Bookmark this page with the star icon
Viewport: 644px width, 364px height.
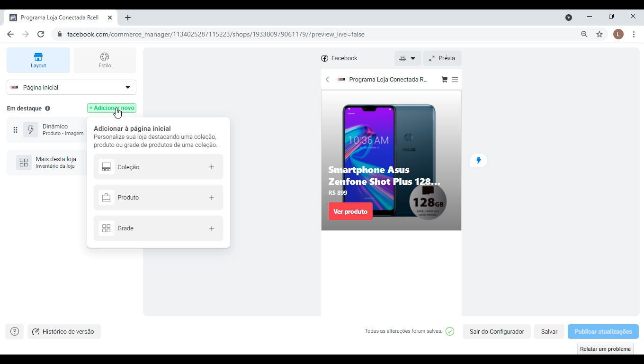599,34
